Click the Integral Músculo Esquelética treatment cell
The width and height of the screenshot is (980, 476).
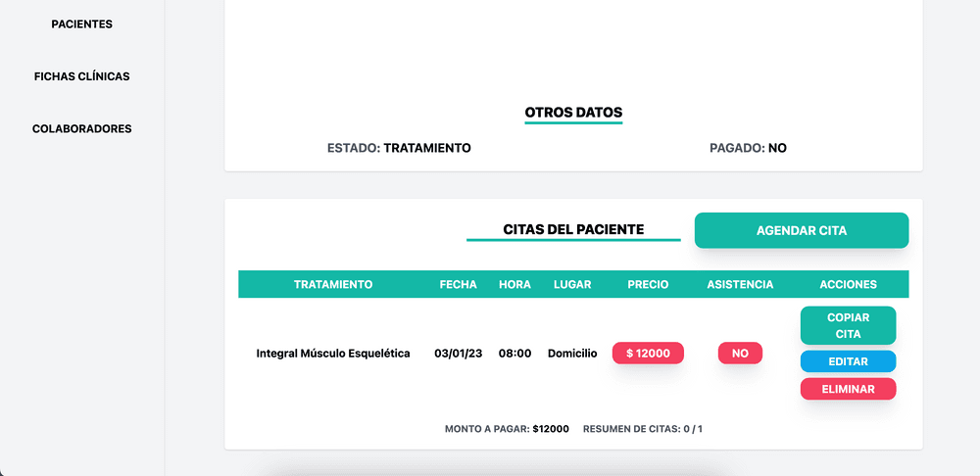pyautogui.click(x=333, y=354)
